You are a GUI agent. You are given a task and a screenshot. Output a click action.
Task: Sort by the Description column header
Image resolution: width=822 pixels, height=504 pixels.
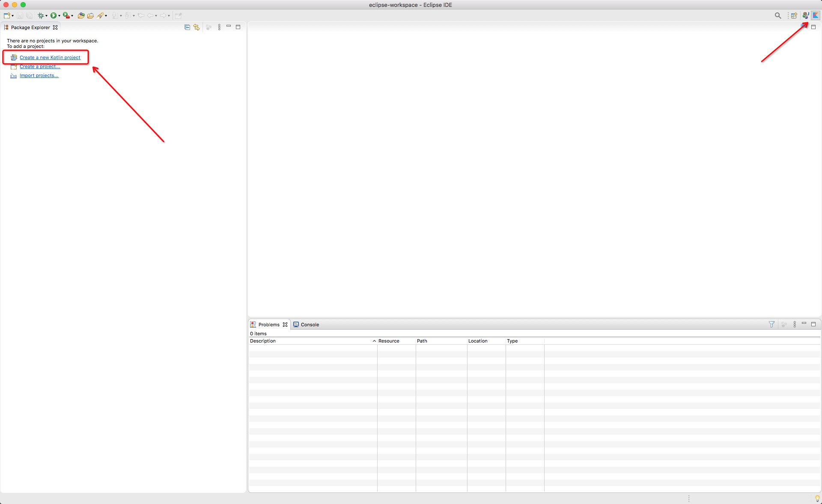[x=313, y=341]
